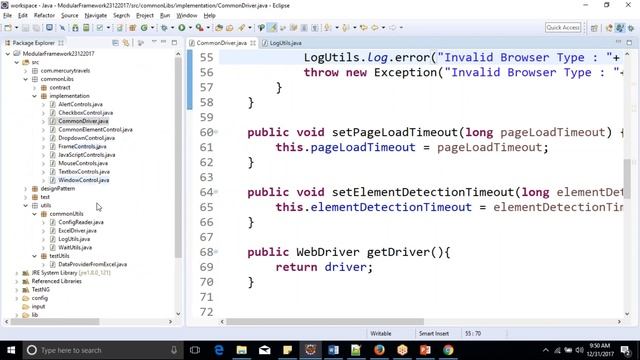Click Collapse All in Package Explorer
Image resolution: width=640 pixels, height=360 pixels.
(116, 43)
